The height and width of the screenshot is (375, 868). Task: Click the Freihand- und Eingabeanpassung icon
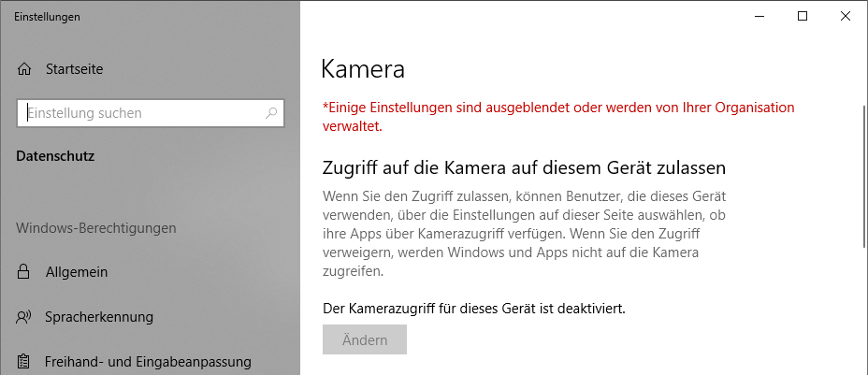(25, 361)
